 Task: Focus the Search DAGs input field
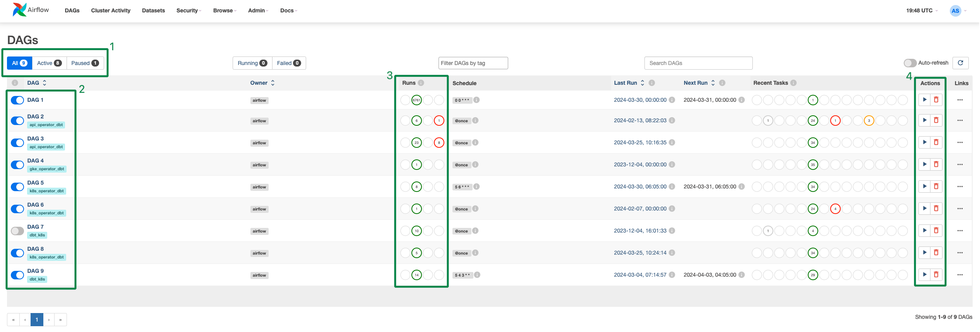698,63
